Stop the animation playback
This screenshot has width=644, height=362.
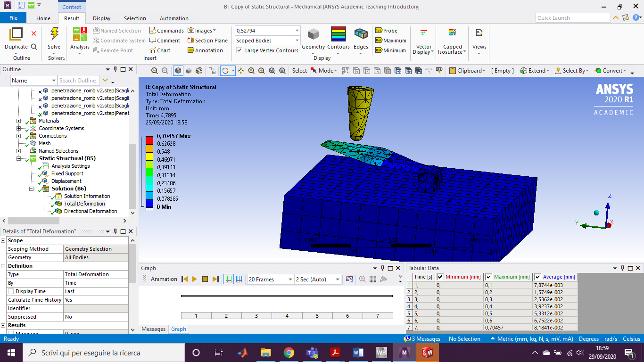pos(205,279)
